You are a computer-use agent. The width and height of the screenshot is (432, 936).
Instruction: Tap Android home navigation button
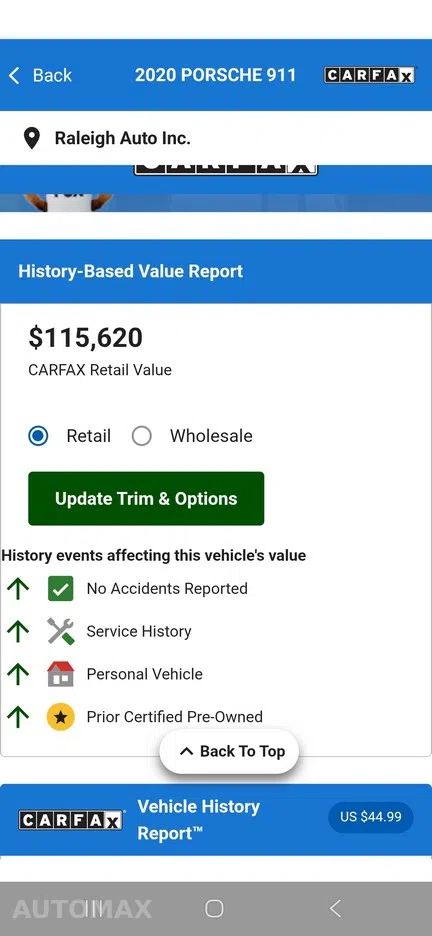(x=214, y=909)
